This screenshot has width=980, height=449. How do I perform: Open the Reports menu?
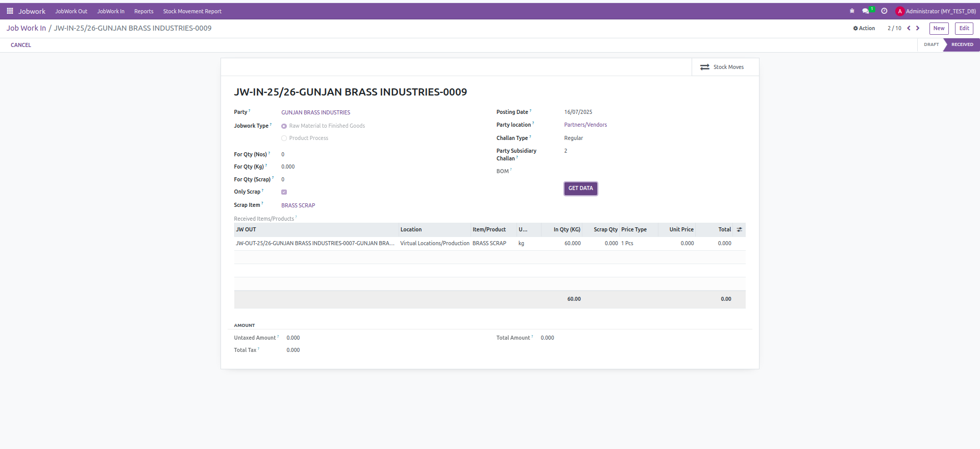point(143,11)
